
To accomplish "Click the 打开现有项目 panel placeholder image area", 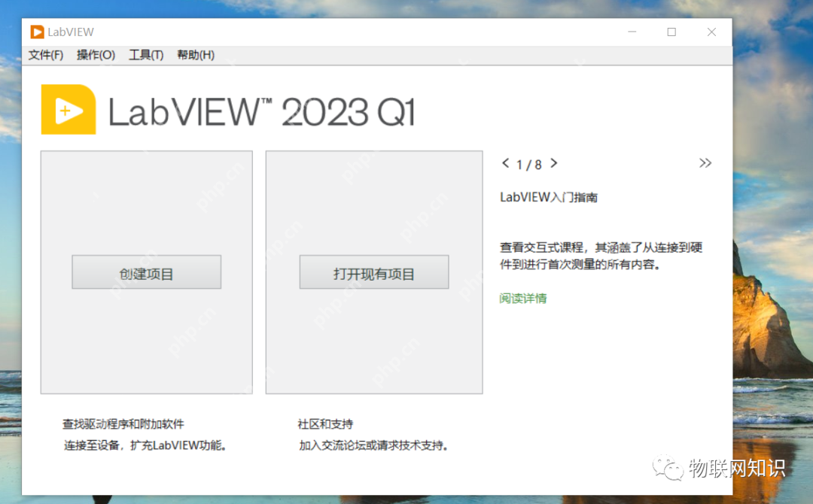I will [374, 196].
